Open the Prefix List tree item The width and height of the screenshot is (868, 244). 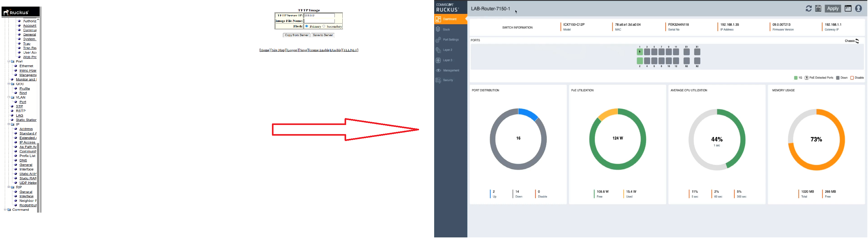(x=27, y=156)
